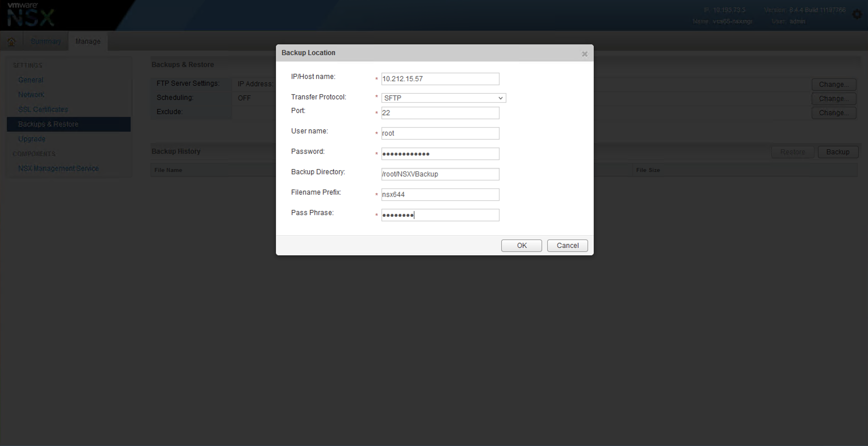Switch to the Summary tab
The image size is (868, 446).
[x=46, y=41]
